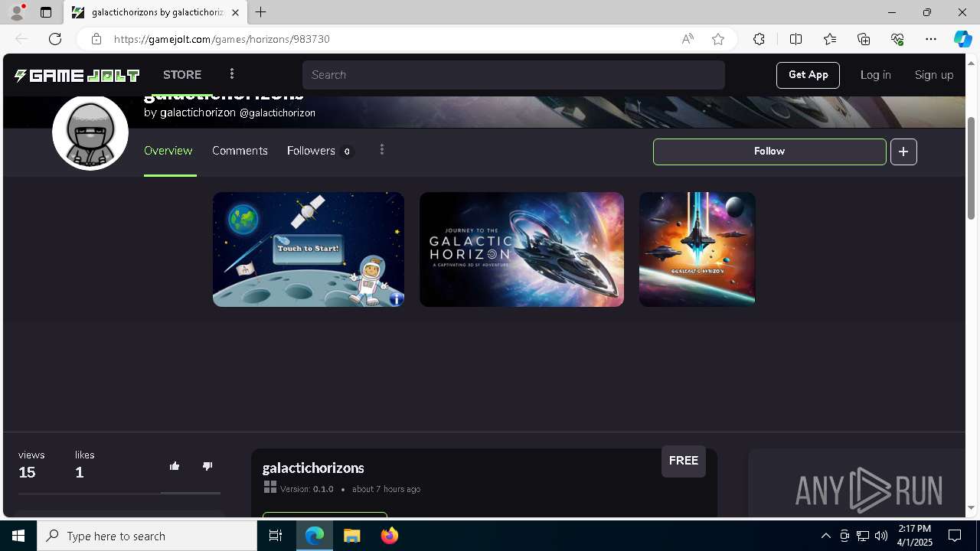Click the Windows platform icon beside Version

pos(269,487)
